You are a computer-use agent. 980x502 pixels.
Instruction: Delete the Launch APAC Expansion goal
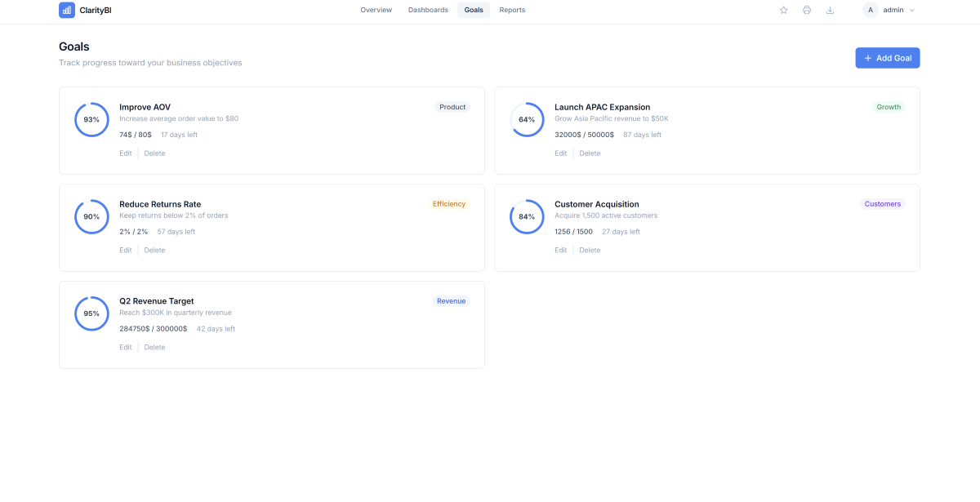[x=590, y=153]
